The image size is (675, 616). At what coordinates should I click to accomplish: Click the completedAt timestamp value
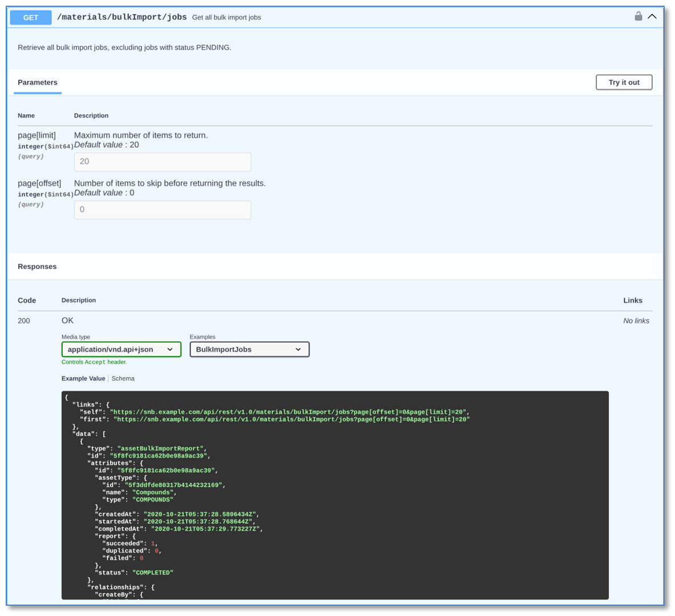205,529
